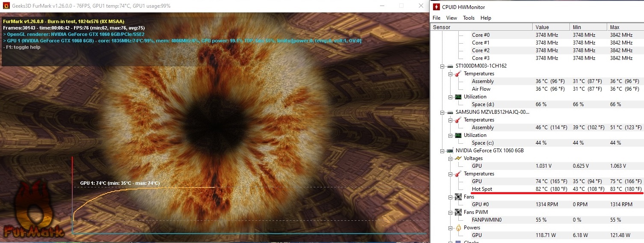The height and width of the screenshot is (243, 644).
Task: Click thermometer icon of SAMSUNG Temperatures
Action: click(458, 120)
